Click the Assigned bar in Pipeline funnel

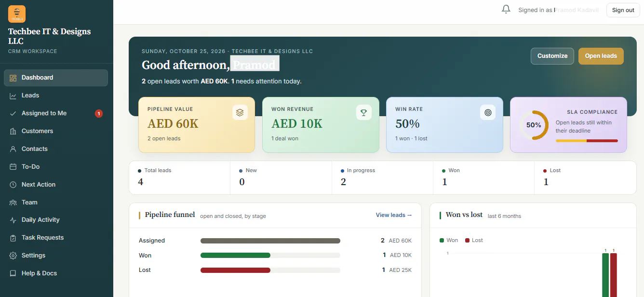click(270, 241)
